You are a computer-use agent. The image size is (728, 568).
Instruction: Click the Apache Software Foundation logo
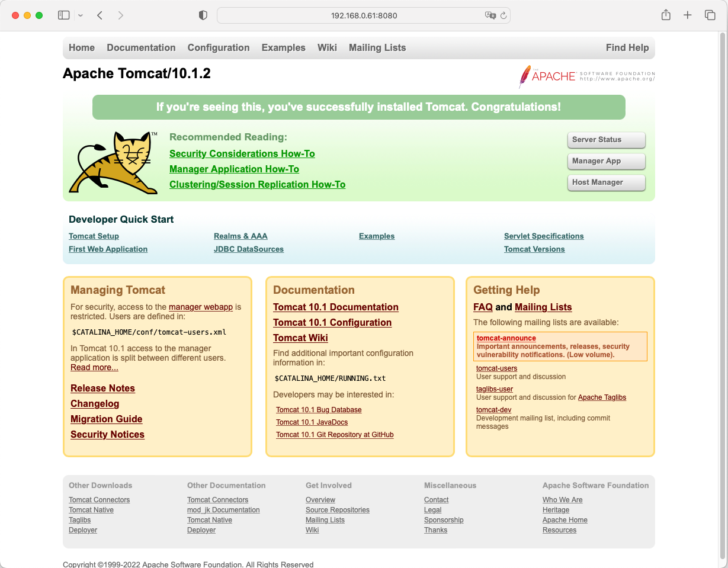[586, 76]
